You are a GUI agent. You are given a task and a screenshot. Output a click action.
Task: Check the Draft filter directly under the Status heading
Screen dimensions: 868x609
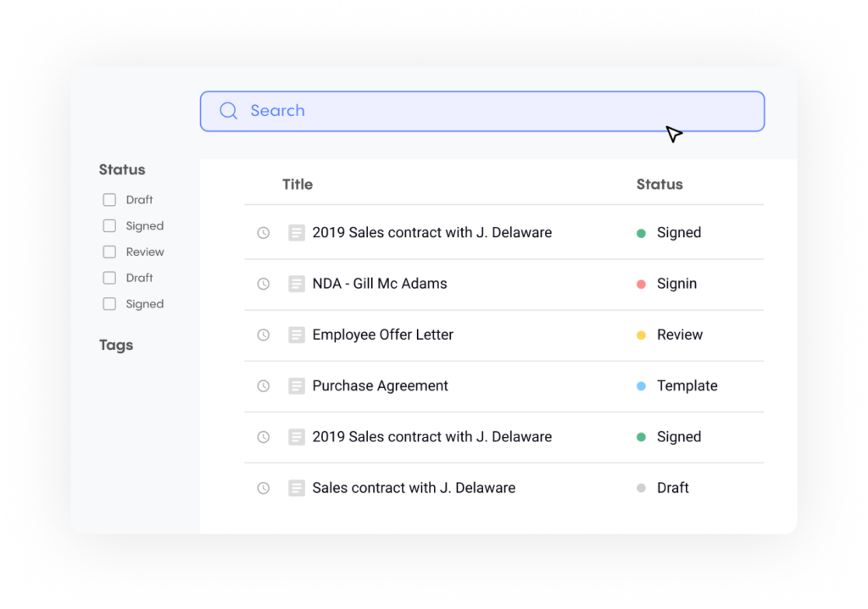coord(109,200)
